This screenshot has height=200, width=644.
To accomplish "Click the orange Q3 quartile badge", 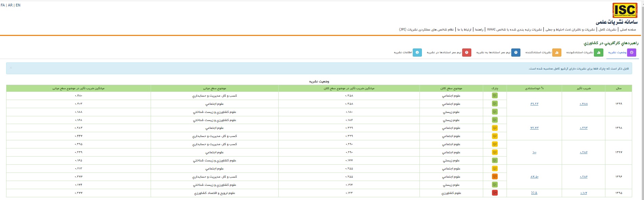I will pos(495,177).
